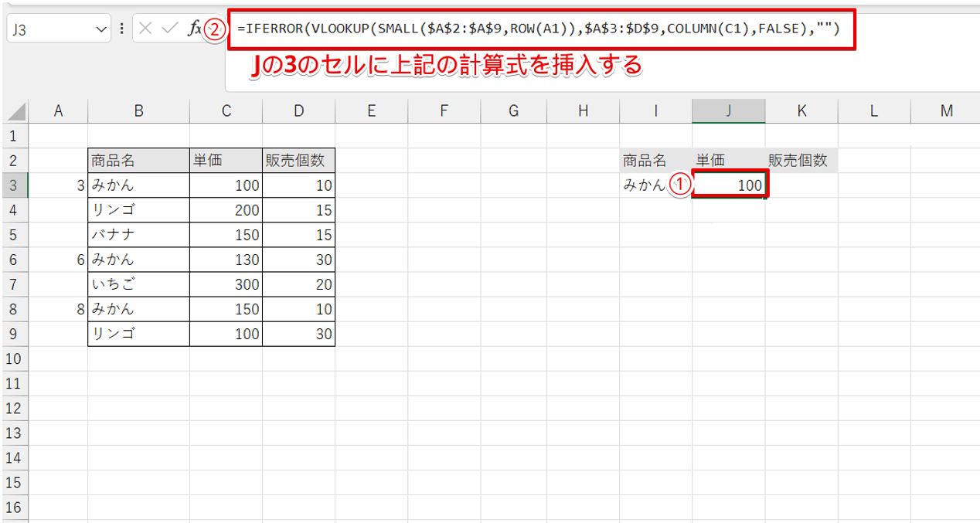Screen dimensions: 980x523
Task: Select column F header
Action: (x=444, y=111)
